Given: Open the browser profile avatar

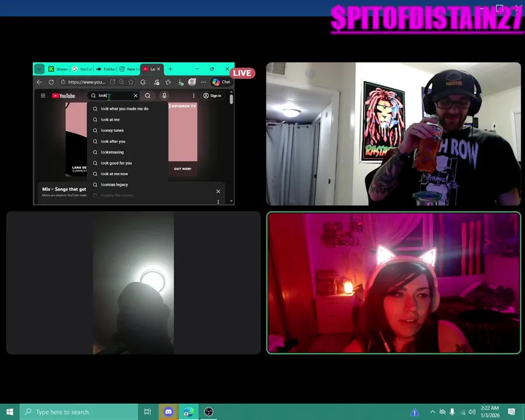Looking at the screenshot, I should coord(192,82).
